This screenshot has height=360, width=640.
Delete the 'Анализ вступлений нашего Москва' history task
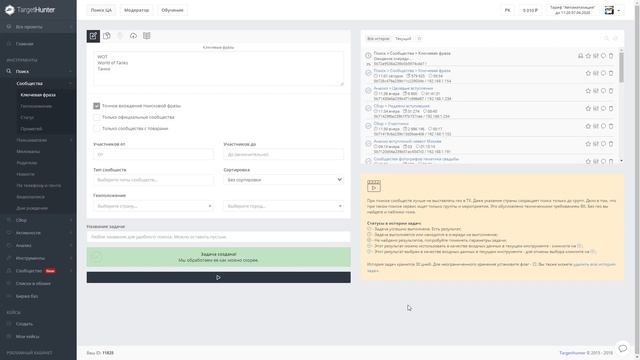pyautogui.click(x=611, y=144)
